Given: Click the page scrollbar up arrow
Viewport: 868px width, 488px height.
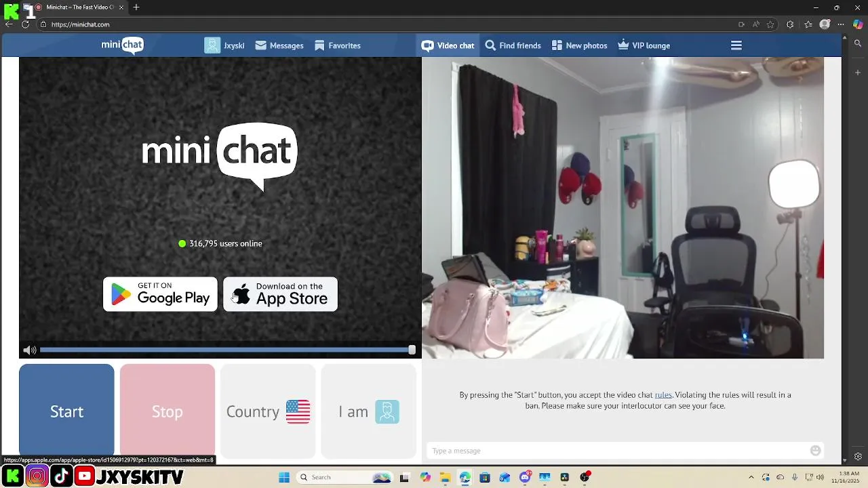Looking at the screenshot, I should [845, 38].
